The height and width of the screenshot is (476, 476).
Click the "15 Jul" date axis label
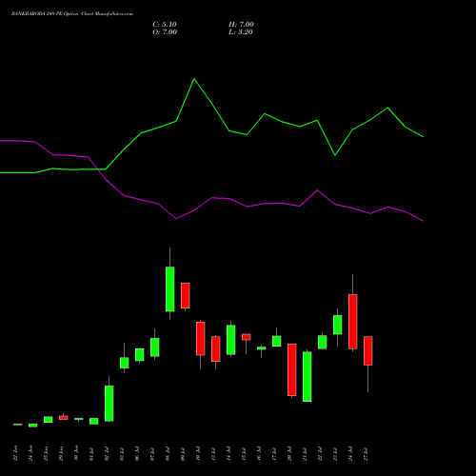pos(244,454)
